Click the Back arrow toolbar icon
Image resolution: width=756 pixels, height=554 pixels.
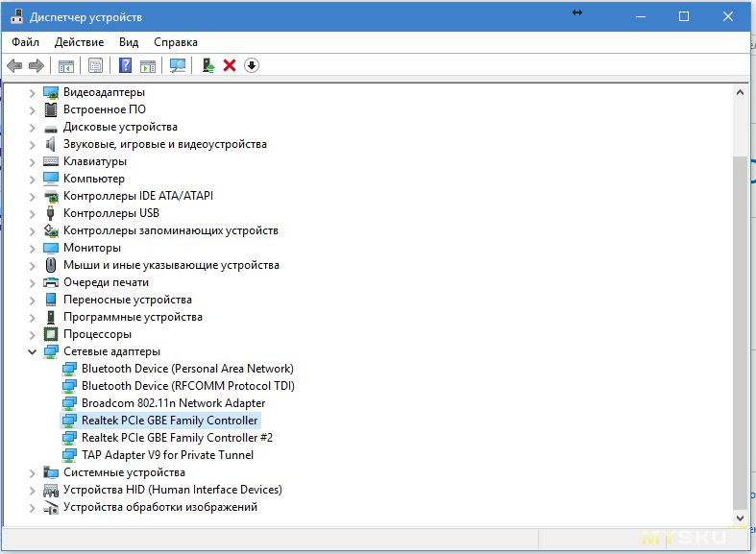tap(14, 65)
